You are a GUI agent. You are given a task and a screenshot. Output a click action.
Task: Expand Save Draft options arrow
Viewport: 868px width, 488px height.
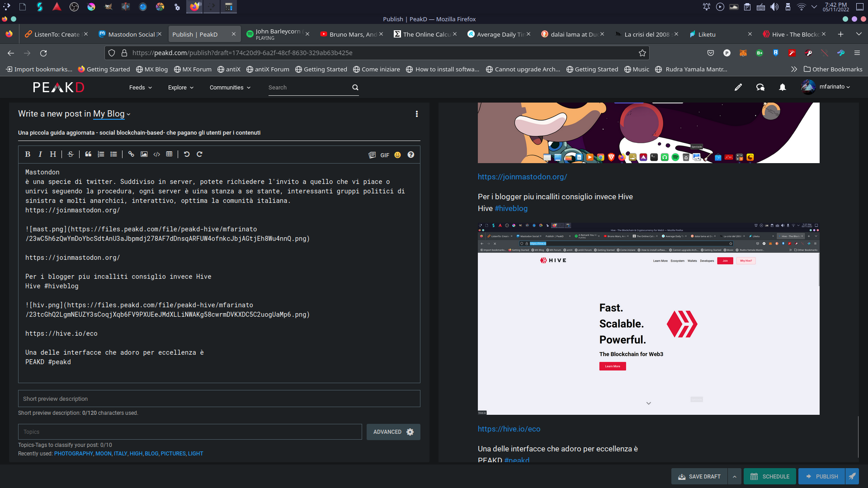735,476
